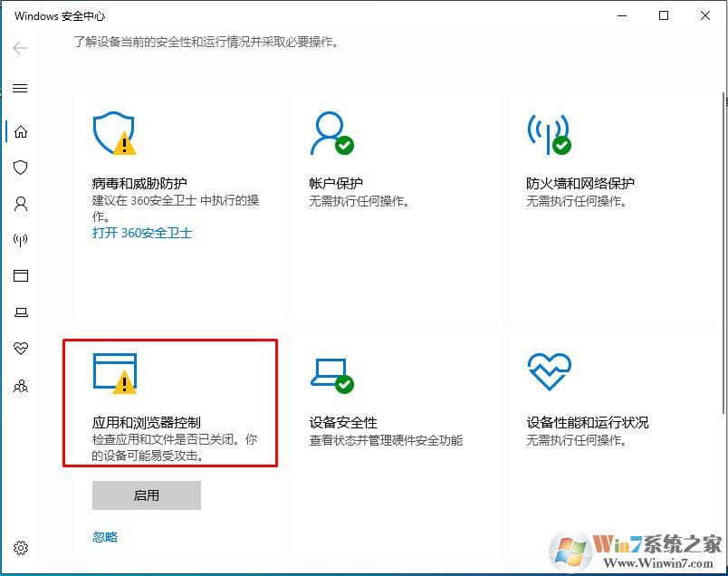Open device performance heart icon in sidebar
The width and height of the screenshot is (728, 576).
click(x=21, y=349)
